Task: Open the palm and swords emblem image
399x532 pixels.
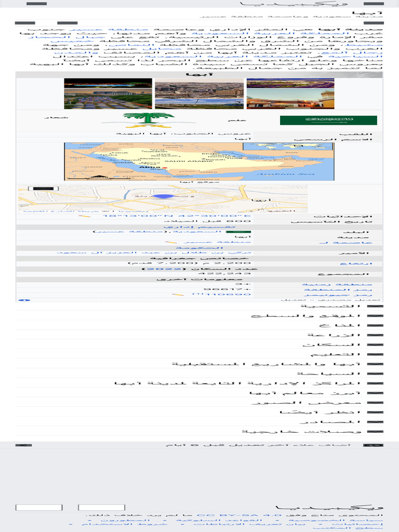Action: pos(148,120)
